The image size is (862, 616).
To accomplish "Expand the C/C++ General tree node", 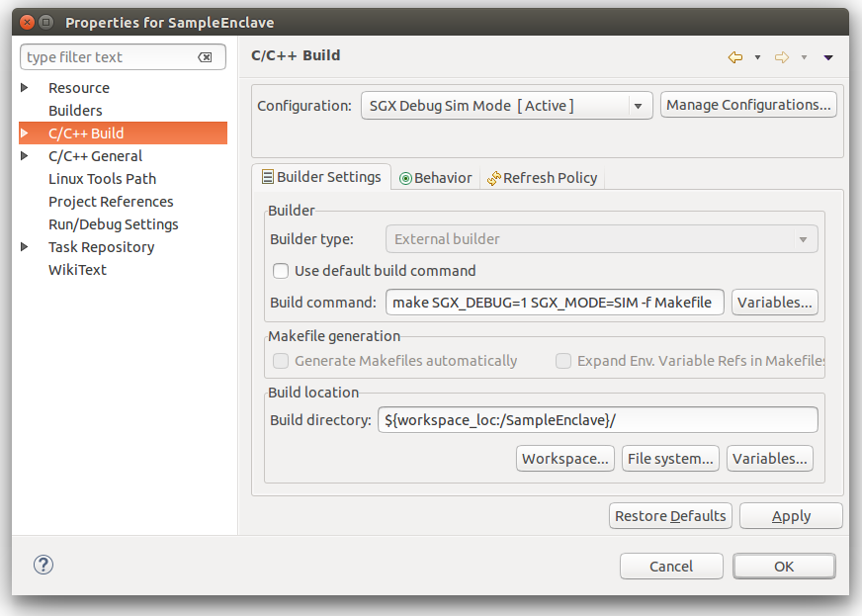I will point(25,156).
